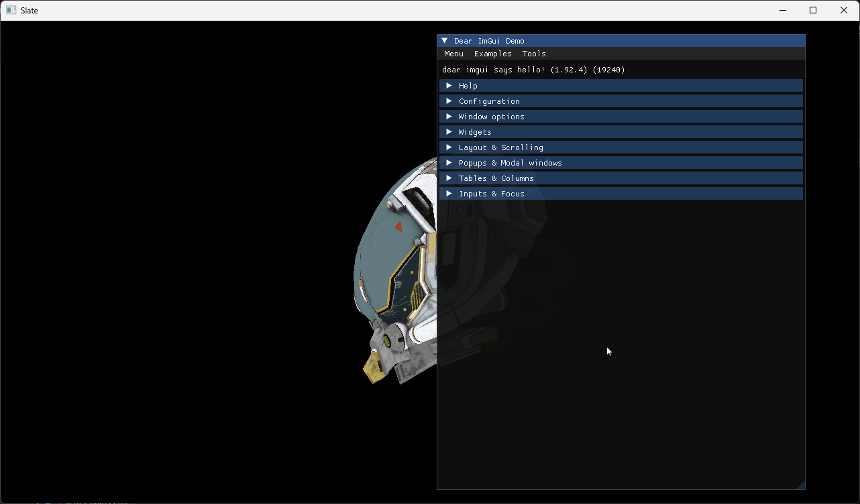860x504 pixels.
Task: Collapse the Dear ImGui Demo window triangle
Action: click(x=445, y=41)
